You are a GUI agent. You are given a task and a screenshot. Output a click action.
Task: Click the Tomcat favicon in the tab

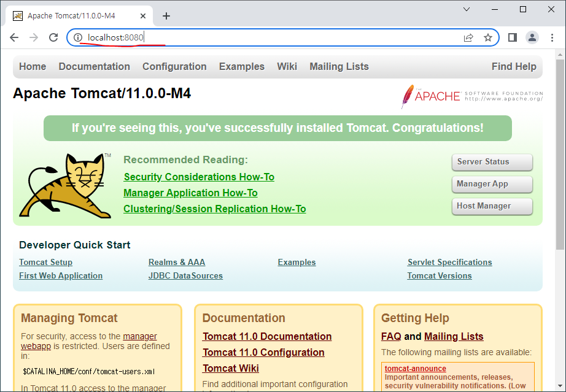tap(18, 16)
